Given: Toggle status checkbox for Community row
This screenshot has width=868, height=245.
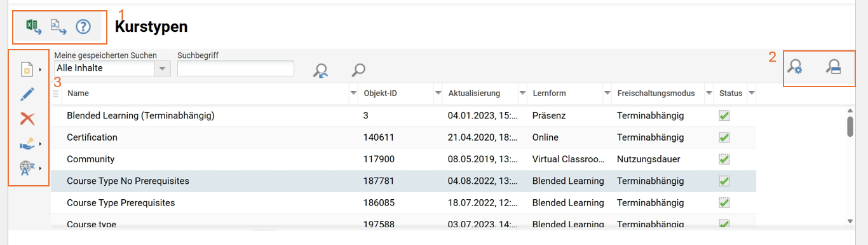Looking at the screenshot, I should (724, 159).
